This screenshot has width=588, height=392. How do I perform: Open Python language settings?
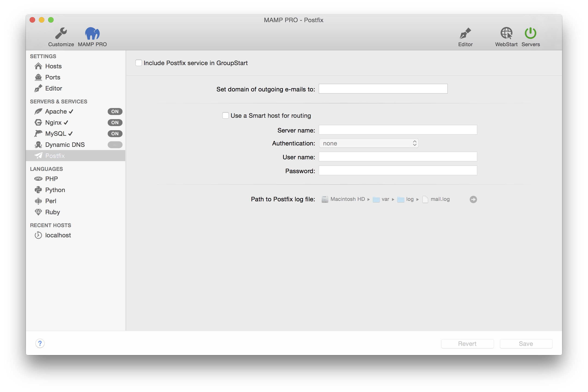pos(76,190)
